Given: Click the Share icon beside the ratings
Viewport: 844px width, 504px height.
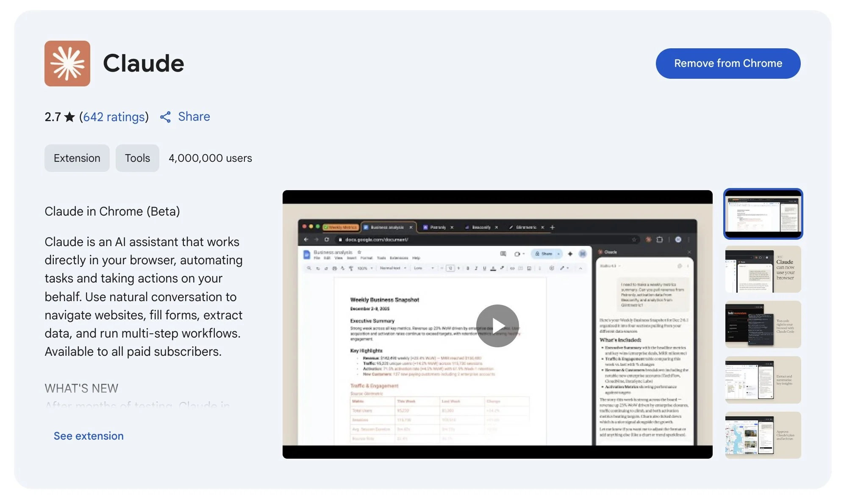Looking at the screenshot, I should tap(166, 117).
